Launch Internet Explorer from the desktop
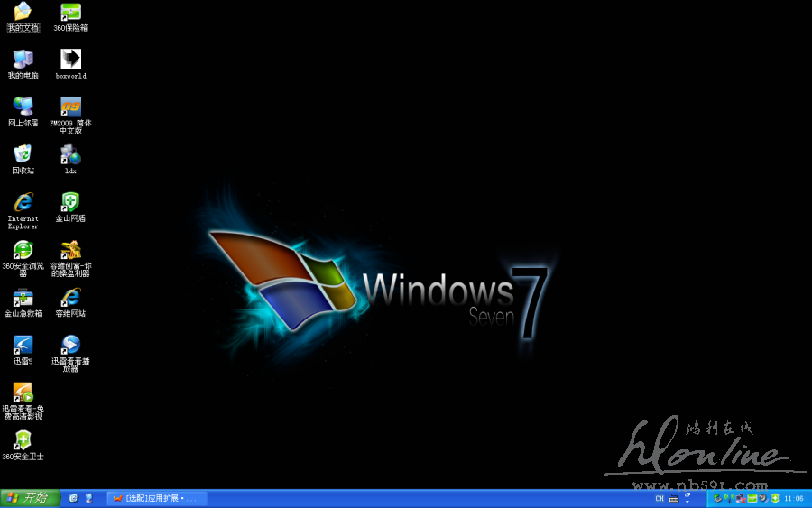812x508 pixels. pos(23,202)
